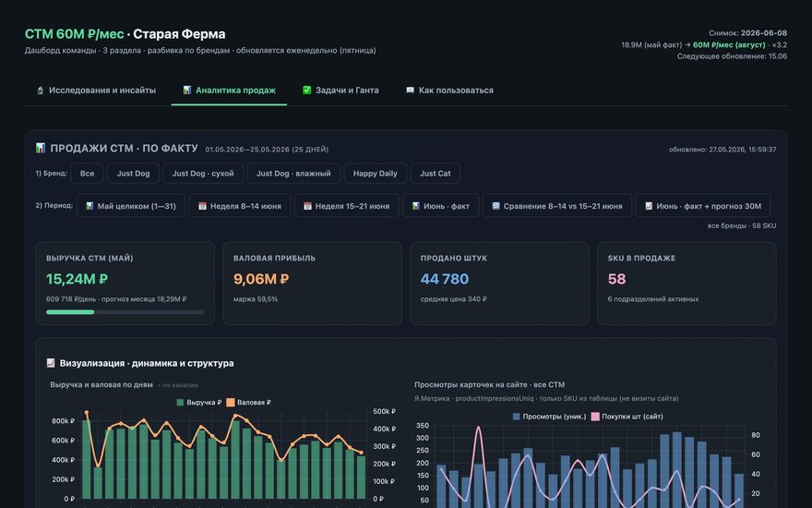Select period Май целиком (1—31)
812x508 pixels.
pyautogui.click(x=130, y=206)
